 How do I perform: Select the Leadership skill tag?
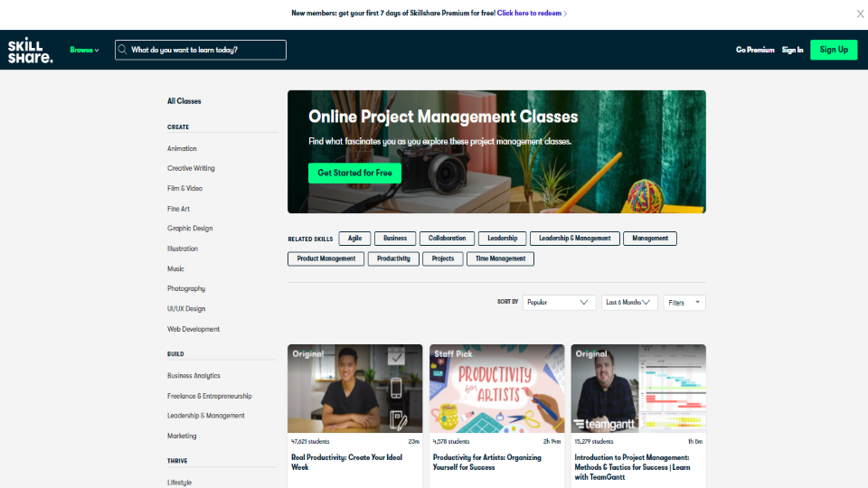point(502,239)
